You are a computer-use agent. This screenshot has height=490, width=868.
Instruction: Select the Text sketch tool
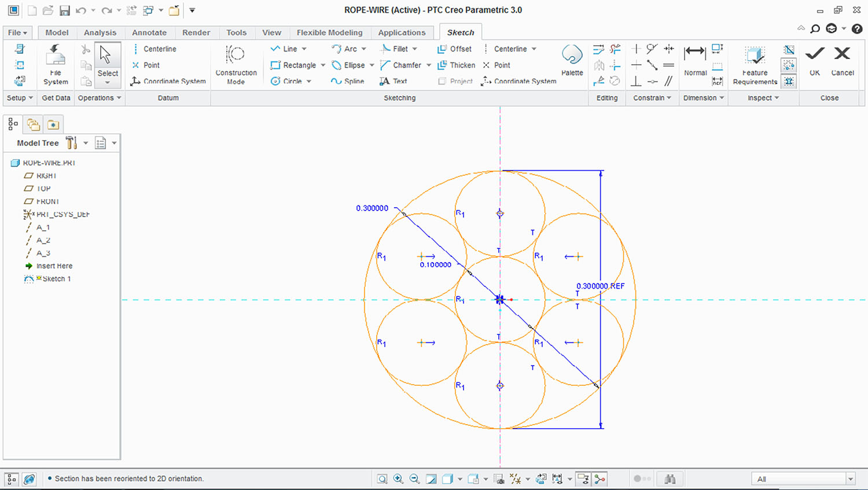pos(393,81)
